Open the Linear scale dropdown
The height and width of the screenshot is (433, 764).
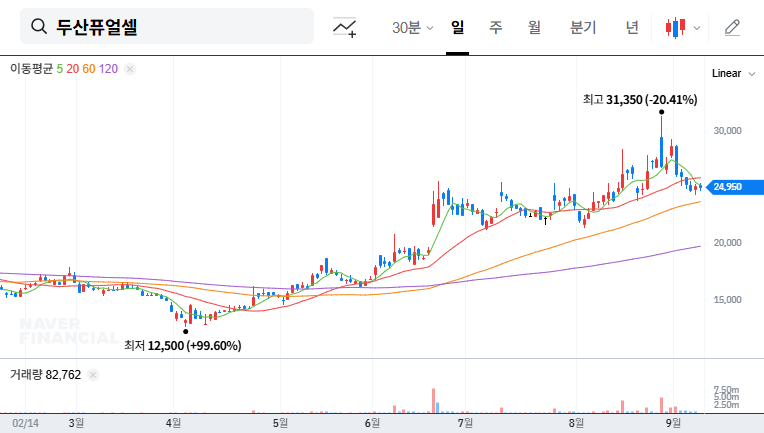[x=733, y=74]
